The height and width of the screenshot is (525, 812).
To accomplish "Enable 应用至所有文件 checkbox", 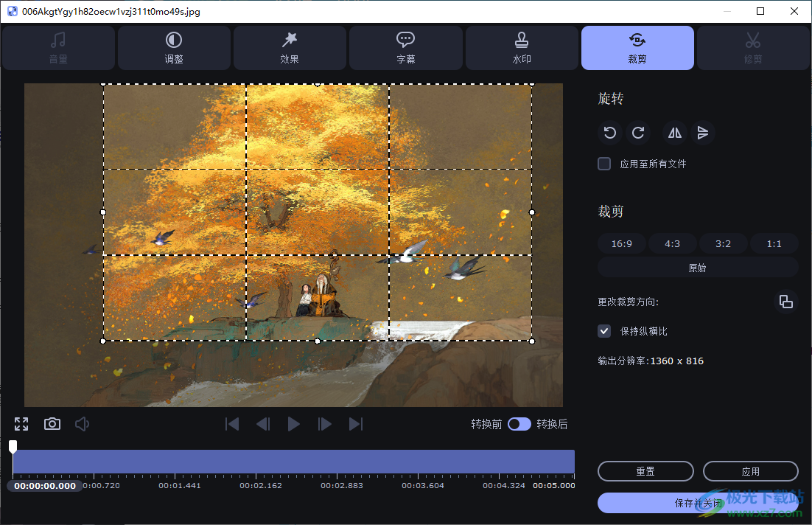I will point(604,164).
